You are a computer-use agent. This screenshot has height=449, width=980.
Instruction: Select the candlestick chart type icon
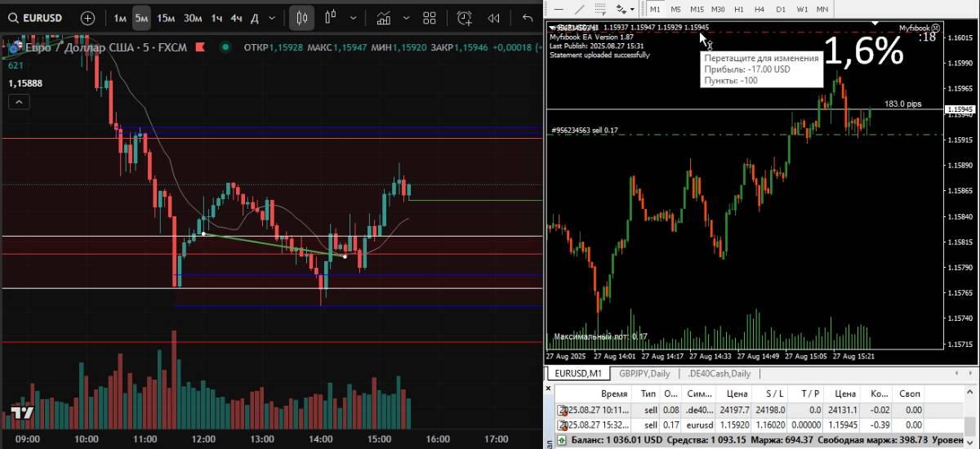[x=302, y=17]
